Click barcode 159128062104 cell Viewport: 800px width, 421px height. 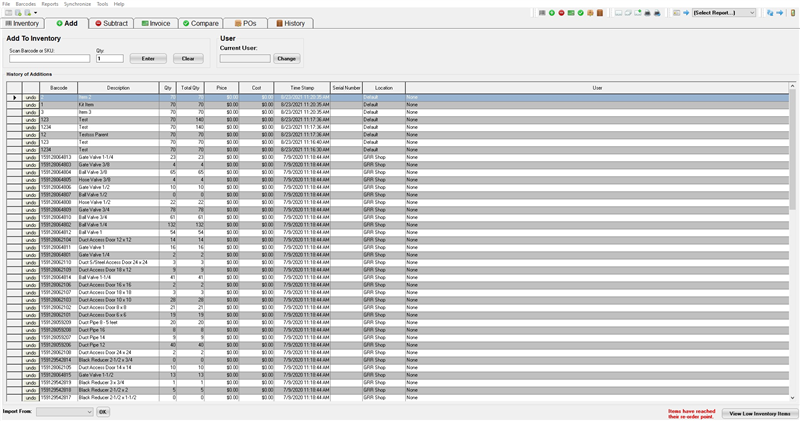[59, 240]
